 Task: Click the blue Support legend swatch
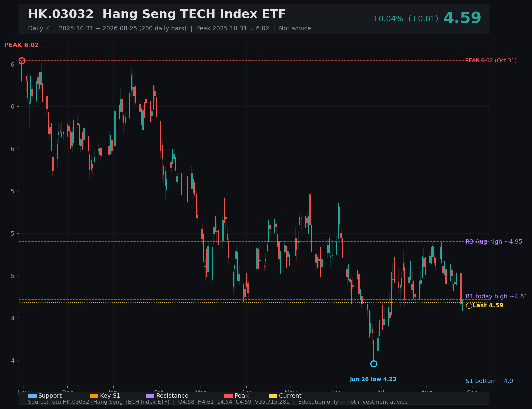[32, 396]
